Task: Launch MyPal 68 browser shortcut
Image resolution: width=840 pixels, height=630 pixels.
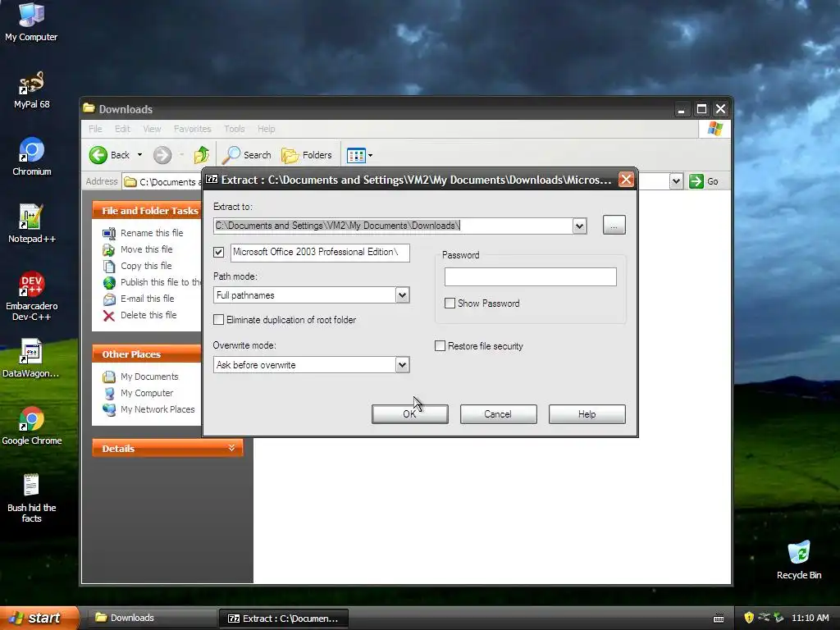Action: click(31, 89)
